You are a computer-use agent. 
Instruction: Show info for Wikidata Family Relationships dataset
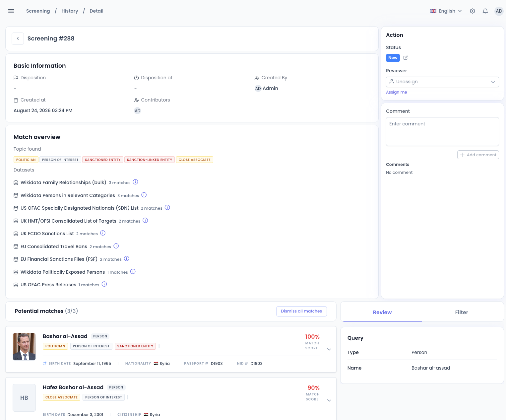coord(136,182)
